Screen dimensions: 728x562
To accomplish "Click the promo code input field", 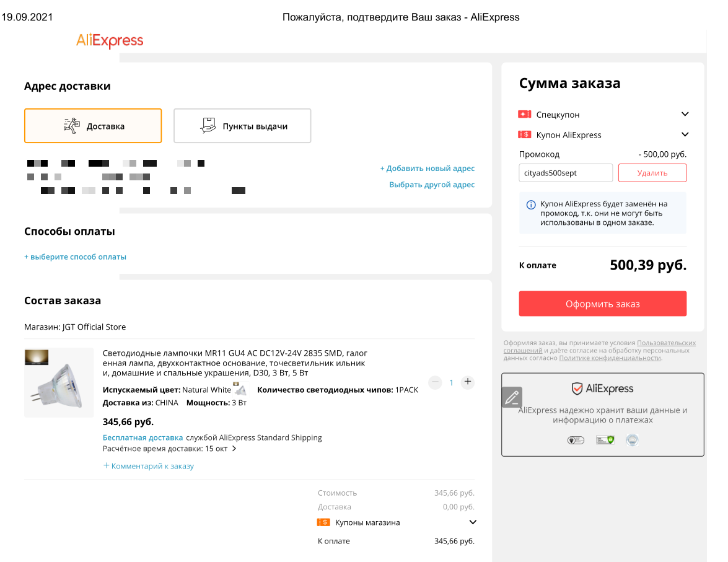I will click(566, 173).
